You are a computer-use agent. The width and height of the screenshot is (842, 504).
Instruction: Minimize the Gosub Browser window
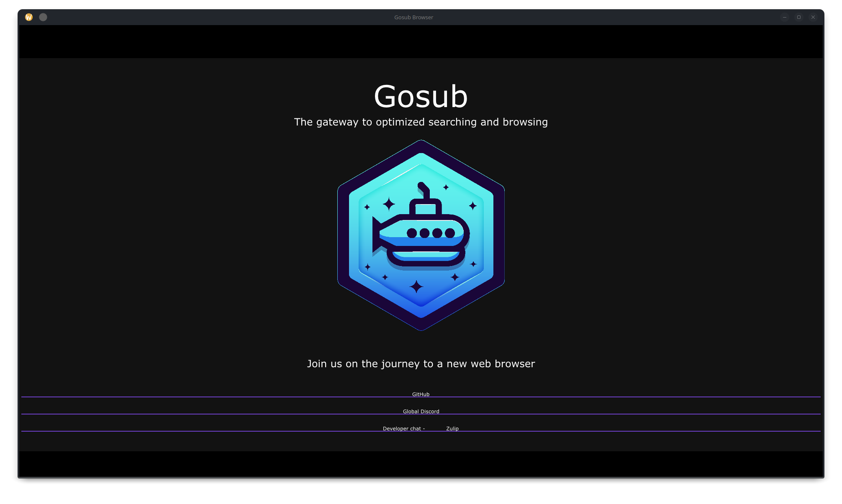coord(785,17)
